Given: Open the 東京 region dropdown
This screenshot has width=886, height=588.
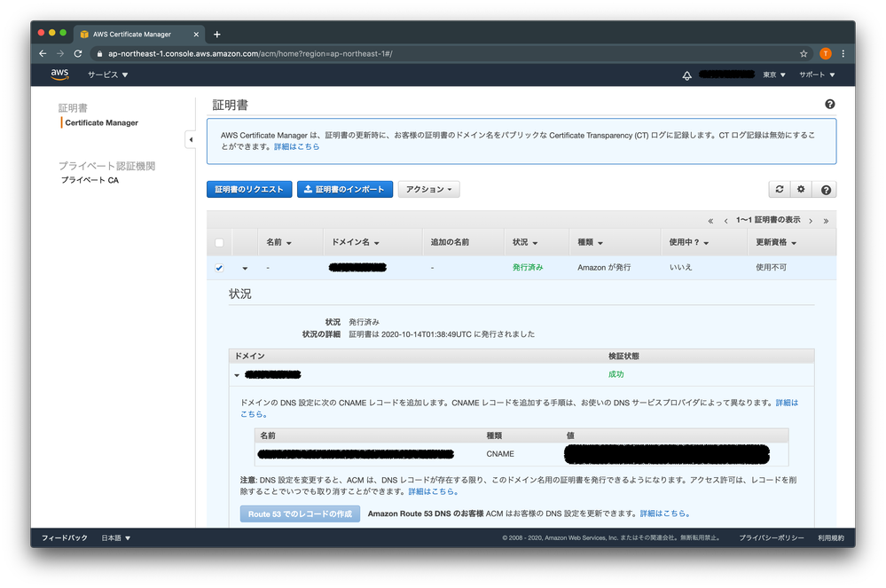Looking at the screenshot, I should point(774,74).
